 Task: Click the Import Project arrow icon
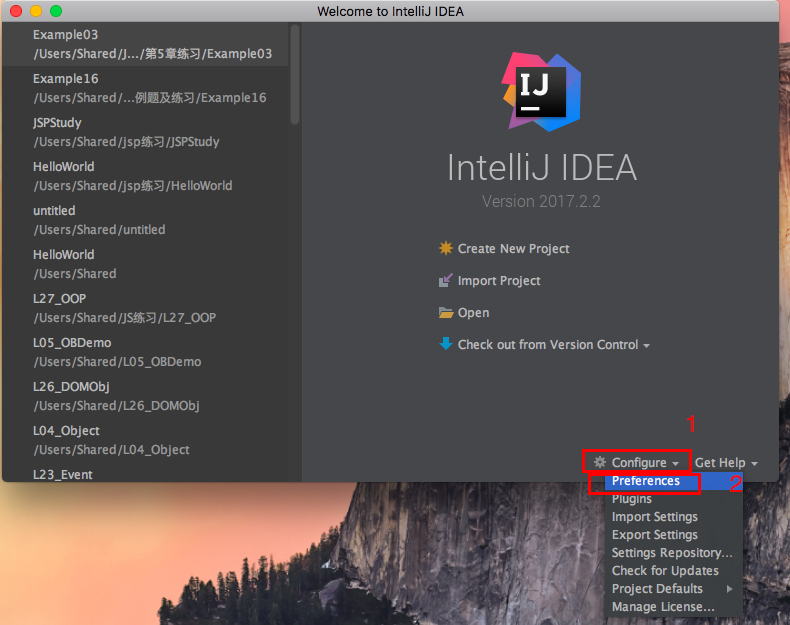pos(445,280)
